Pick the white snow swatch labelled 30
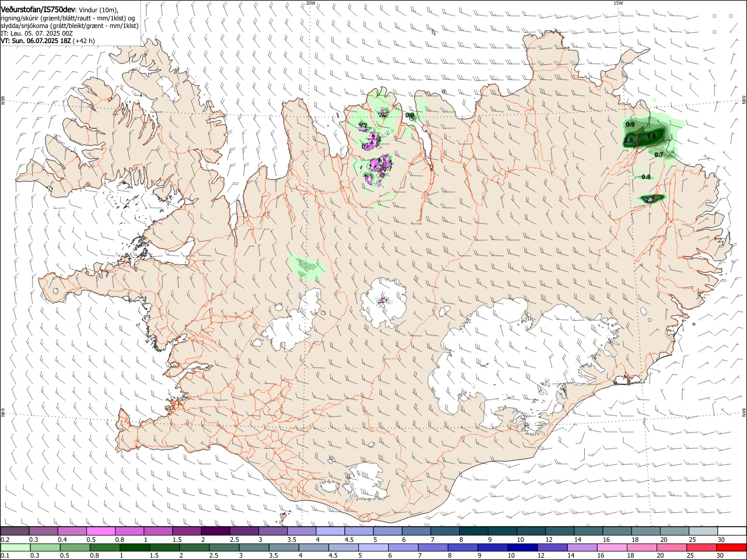Image resolution: width=747 pixels, height=560 pixels. 732,531
